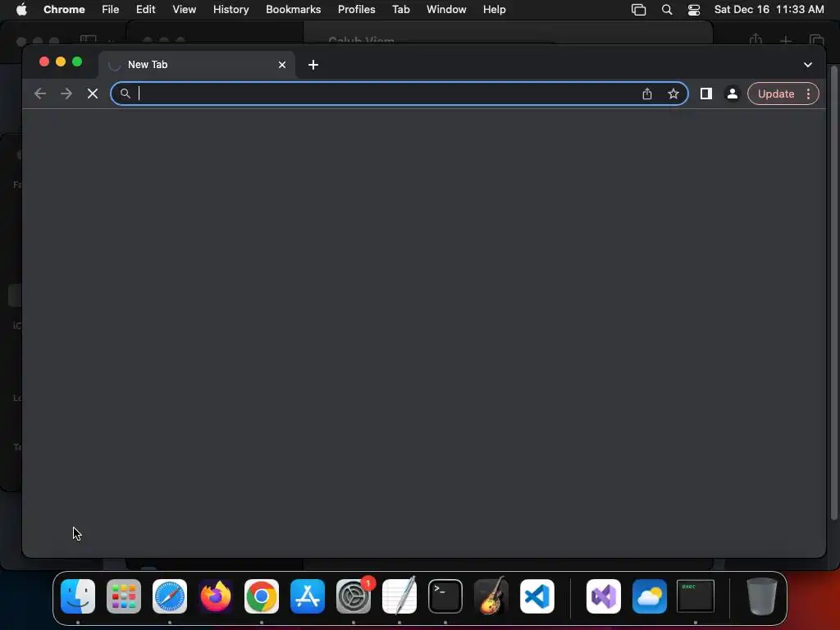Open the Tab menu
The height and width of the screenshot is (630, 840).
pyautogui.click(x=400, y=10)
